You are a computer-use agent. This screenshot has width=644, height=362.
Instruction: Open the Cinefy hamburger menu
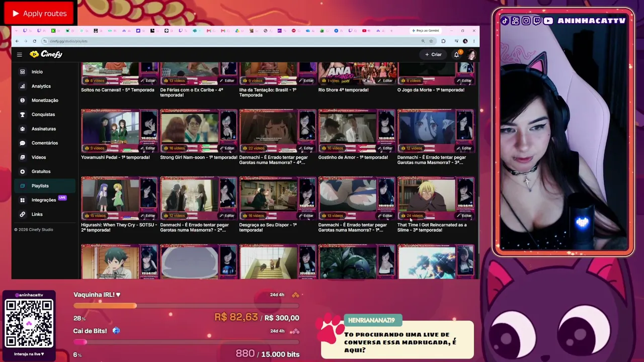(19, 54)
